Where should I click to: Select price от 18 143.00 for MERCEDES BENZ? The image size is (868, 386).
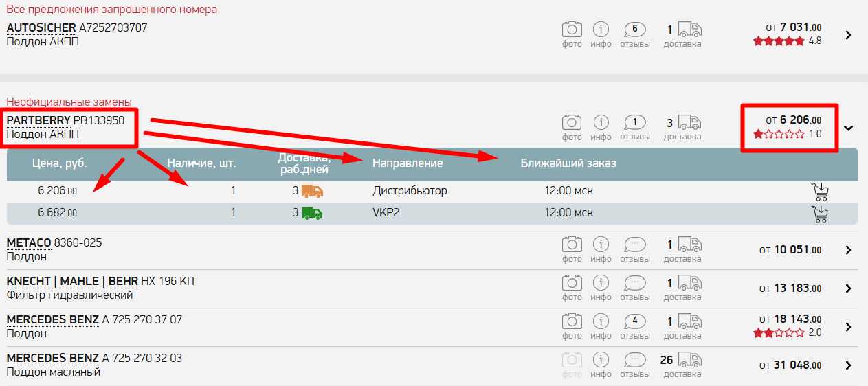(x=790, y=319)
